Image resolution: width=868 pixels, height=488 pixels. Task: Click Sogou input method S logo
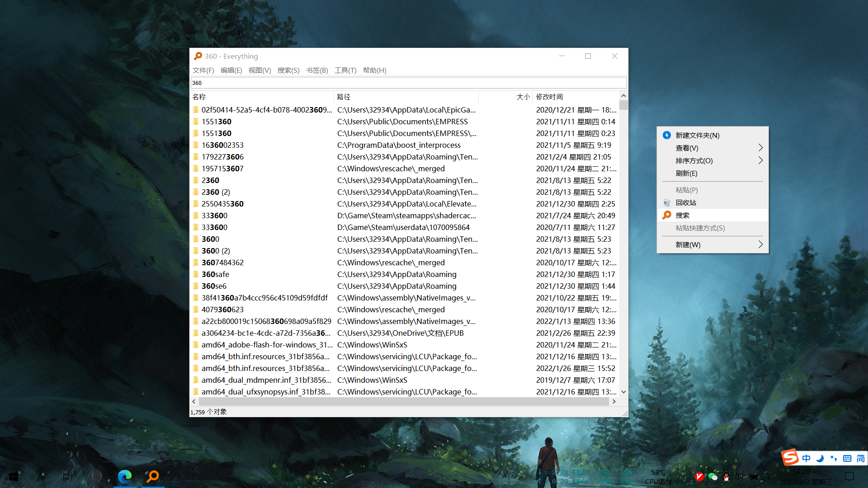790,457
